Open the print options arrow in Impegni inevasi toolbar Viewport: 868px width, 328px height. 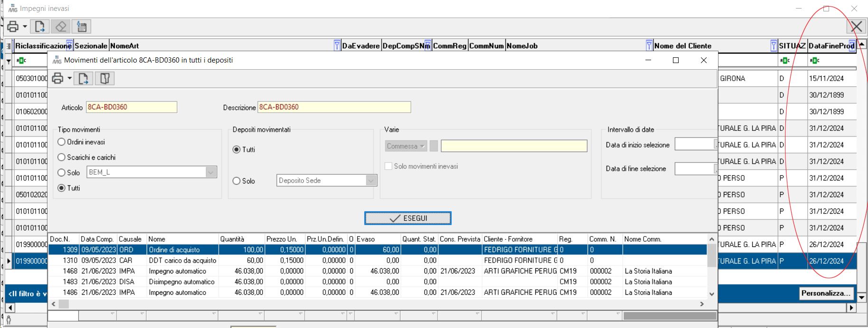(25, 27)
